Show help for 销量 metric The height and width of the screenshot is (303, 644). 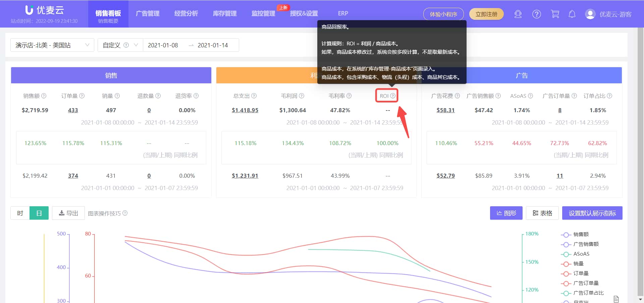coord(117,96)
